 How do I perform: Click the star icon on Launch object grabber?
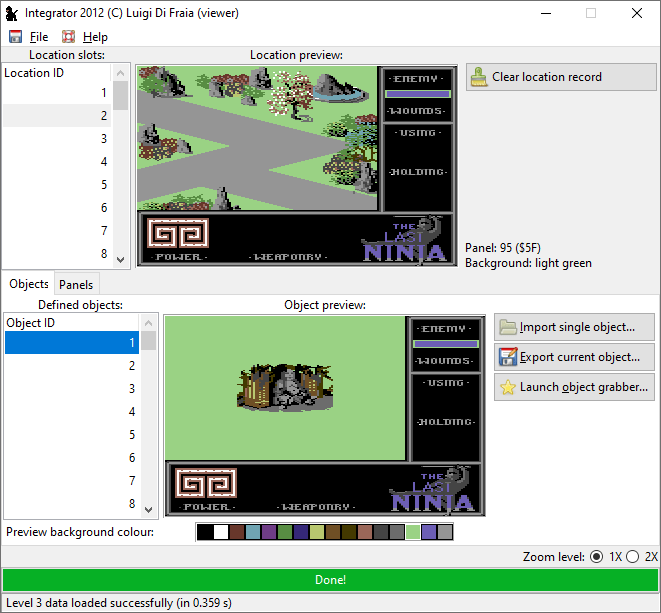click(508, 387)
